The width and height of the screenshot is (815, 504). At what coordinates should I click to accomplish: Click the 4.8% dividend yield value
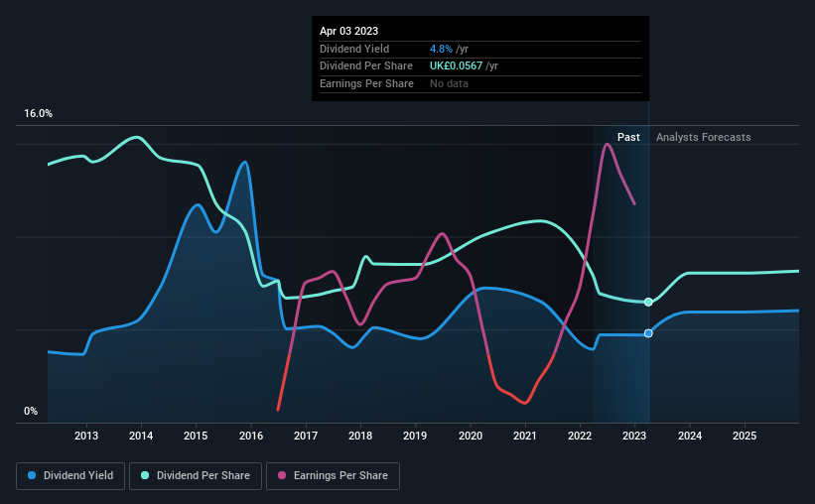pos(441,49)
